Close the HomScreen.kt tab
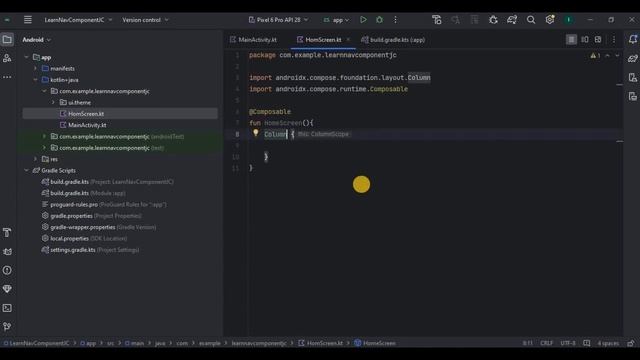The height and width of the screenshot is (360, 640). point(348,40)
